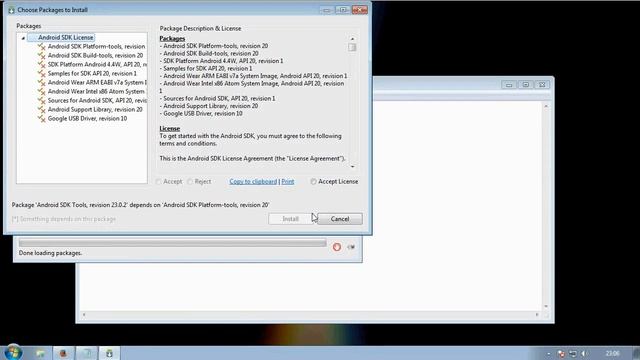Click the 'This is the Android SDK License Agreement' text
Screen dimensions: 640x360
pos(252,158)
